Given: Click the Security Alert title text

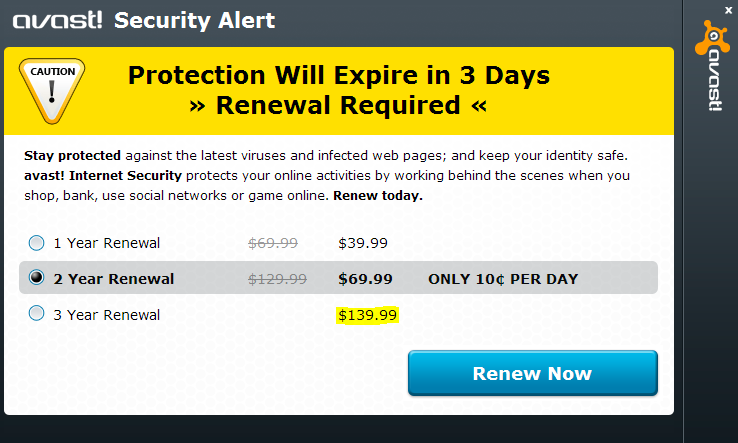Looking at the screenshot, I should pyautogui.click(x=195, y=20).
